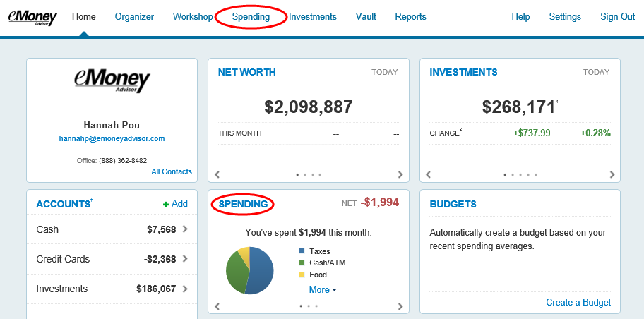Image resolution: width=644 pixels, height=319 pixels.
Task: Expand the Investments accounts row chevron
Action: pyautogui.click(x=185, y=289)
